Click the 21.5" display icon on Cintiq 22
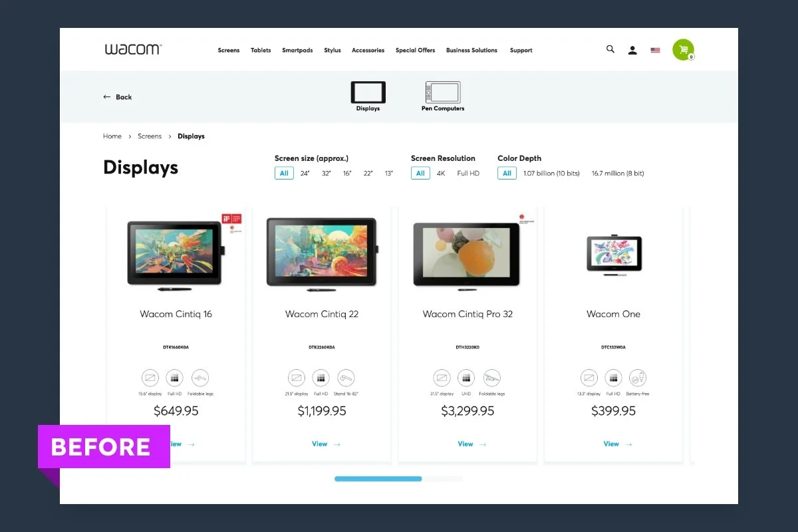This screenshot has width=798, height=532. (296, 378)
